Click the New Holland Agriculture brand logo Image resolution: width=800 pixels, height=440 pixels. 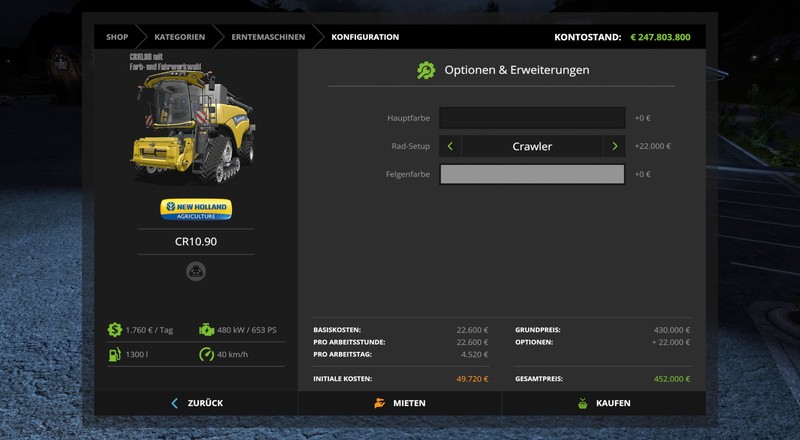[x=196, y=209]
